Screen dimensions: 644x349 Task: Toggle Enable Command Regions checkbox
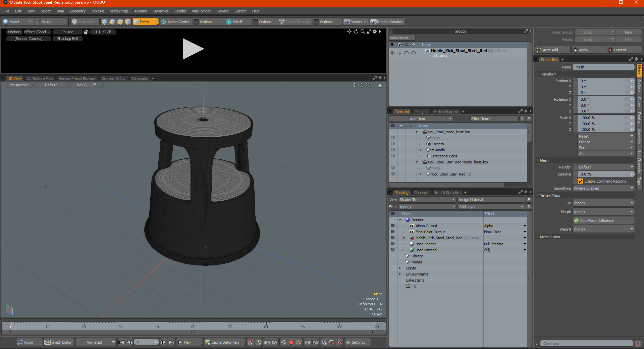(x=580, y=181)
